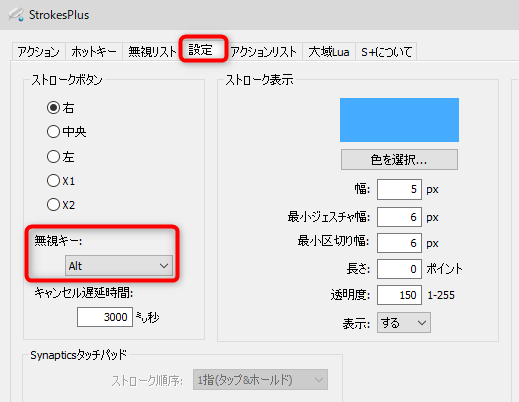519x402 pixels.
Task: Click the 長さ field showing 0
Action: (399, 269)
